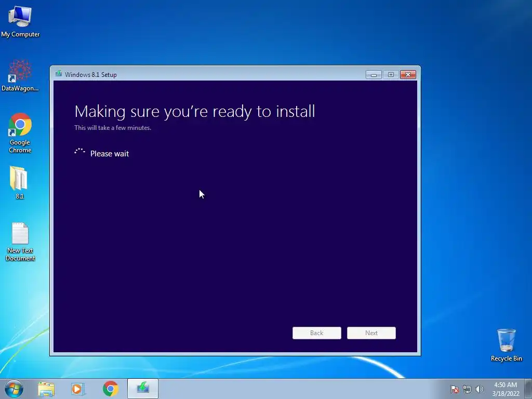The width and height of the screenshot is (532, 399).
Task: Select the Recycle Bin desktop icon
Action: [506, 345]
